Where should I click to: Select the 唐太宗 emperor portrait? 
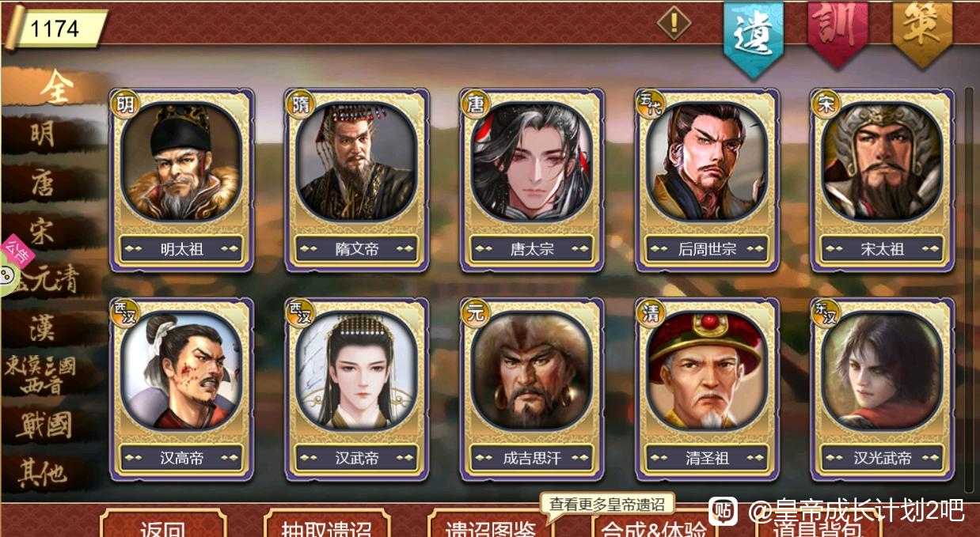[x=532, y=180]
